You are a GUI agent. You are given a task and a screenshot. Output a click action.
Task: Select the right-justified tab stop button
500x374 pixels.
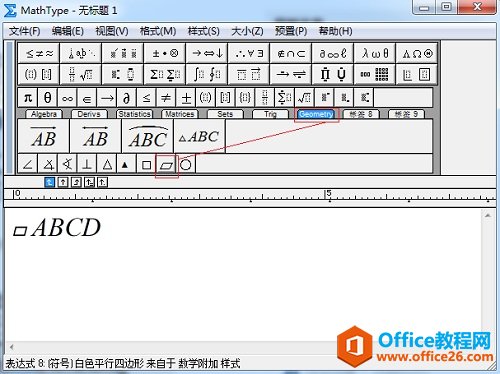76,182
